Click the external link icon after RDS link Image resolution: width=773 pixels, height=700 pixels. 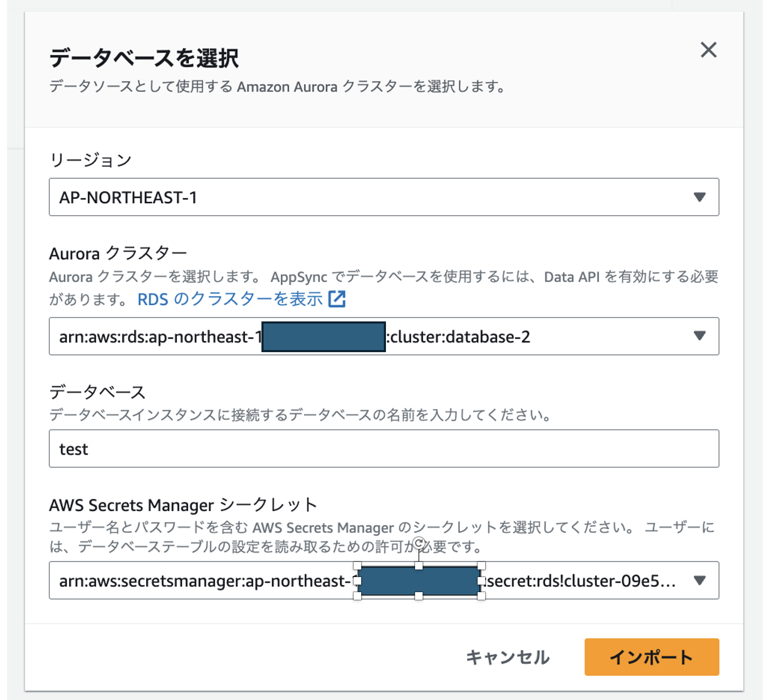(337, 299)
